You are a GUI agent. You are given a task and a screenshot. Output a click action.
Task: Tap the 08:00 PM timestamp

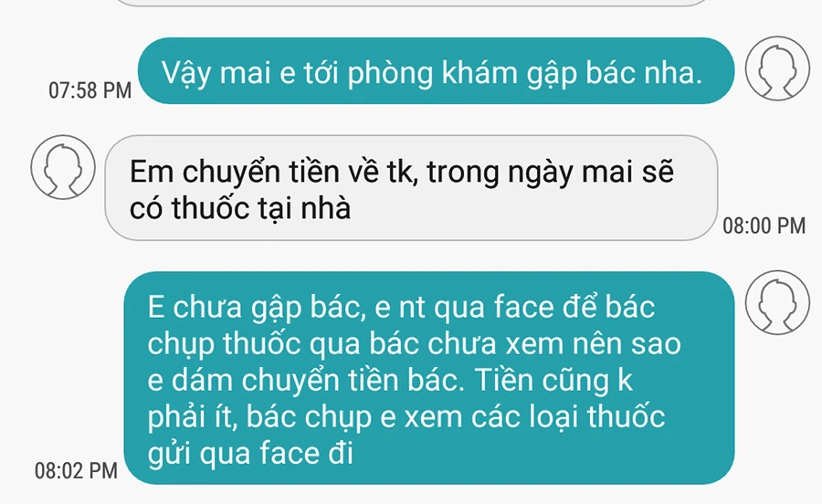point(764,226)
